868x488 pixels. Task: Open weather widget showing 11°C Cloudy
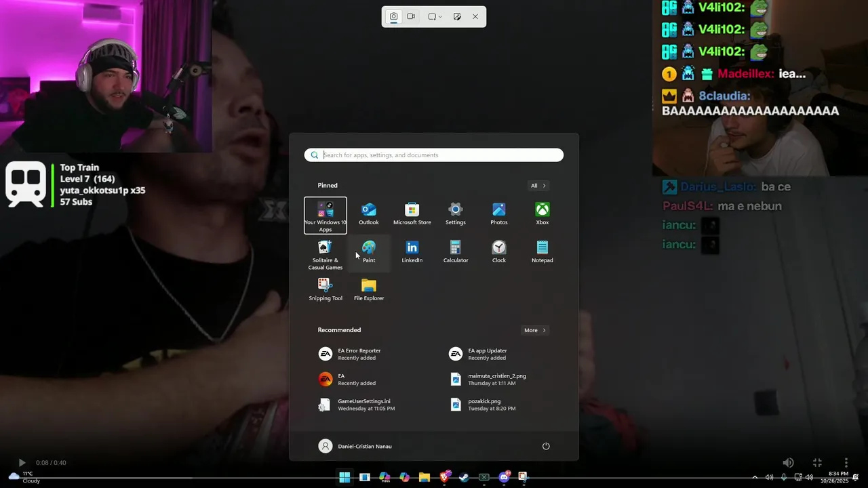tap(24, 477)
